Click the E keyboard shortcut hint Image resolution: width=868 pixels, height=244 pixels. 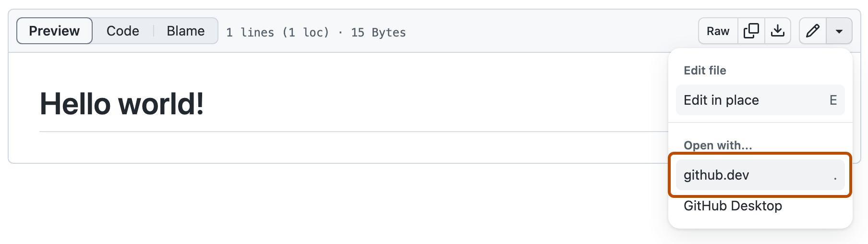pos(833,100)
